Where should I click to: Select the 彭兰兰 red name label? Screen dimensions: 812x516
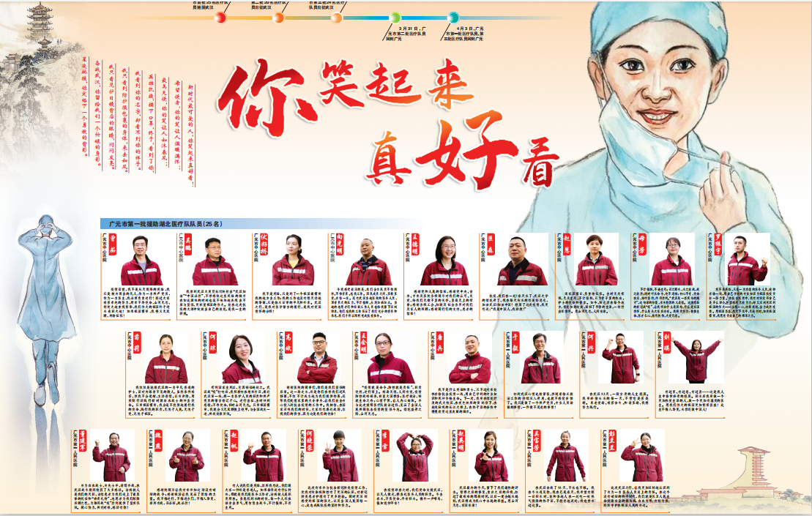(611, 441)
